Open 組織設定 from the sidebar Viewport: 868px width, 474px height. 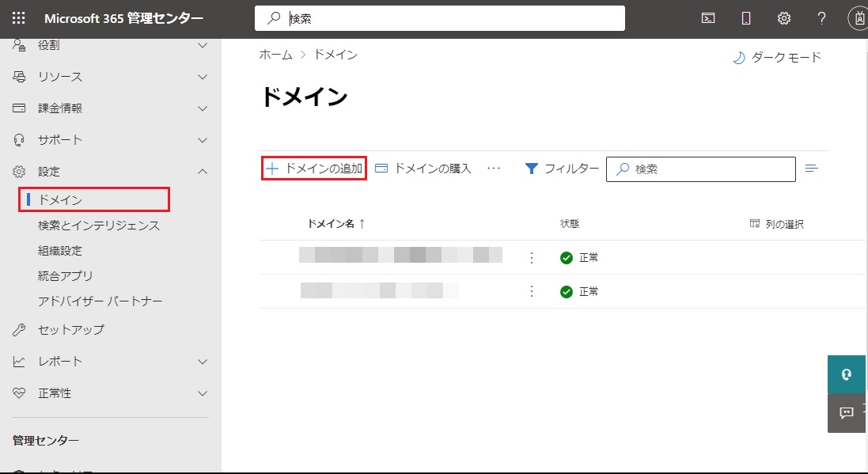point(60,251)
